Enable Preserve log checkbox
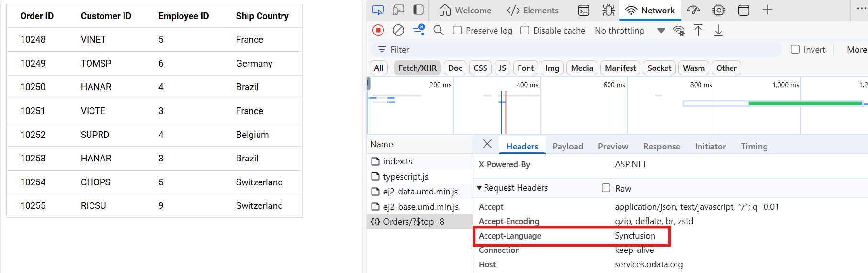Image resolution: width=868 pixels, height=273 pixels. (457, 31)
